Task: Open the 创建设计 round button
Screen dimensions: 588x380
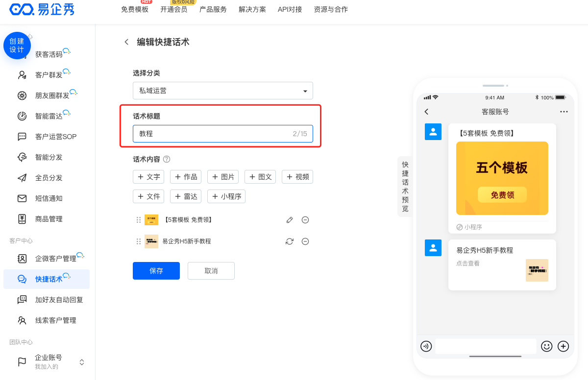Action: point(17,46)
